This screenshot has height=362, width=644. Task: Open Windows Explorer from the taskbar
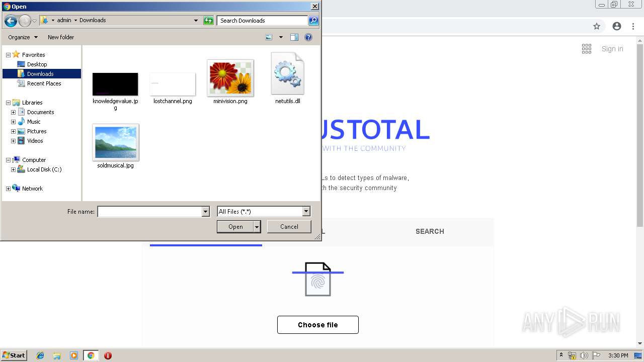click(x=57, y=355)
